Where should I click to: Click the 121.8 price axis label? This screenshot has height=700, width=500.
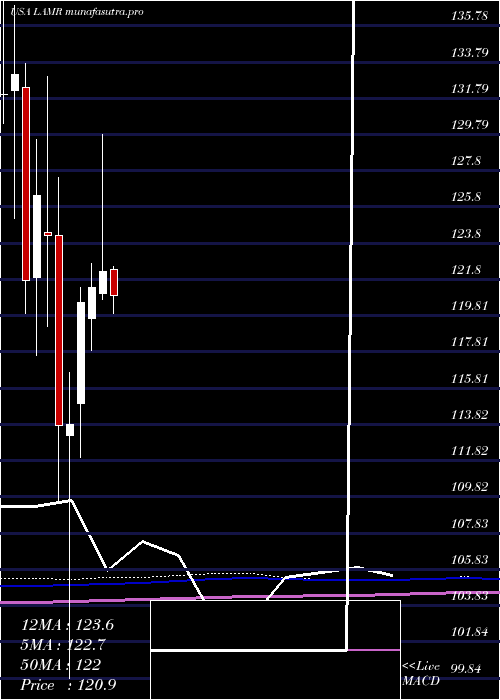[x=466, y=269]
